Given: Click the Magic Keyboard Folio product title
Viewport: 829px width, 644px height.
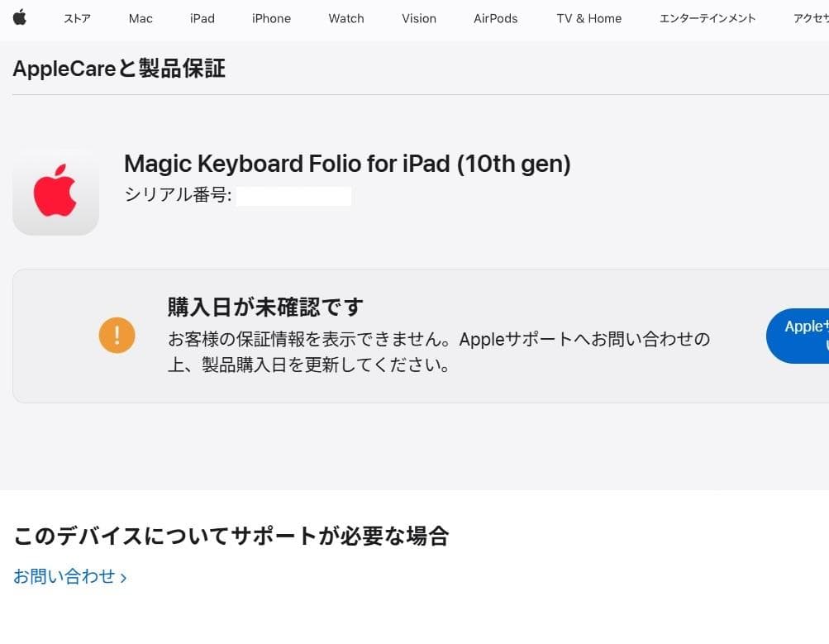Looking at the screenshot, I should (x=347, y=163).
